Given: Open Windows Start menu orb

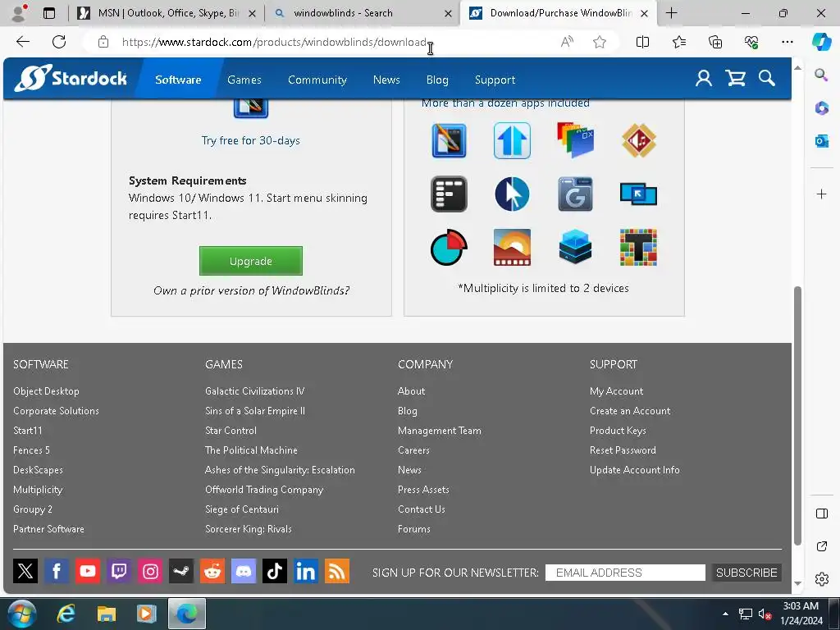Looking at the screenshot, I should [x=21, y=614].
